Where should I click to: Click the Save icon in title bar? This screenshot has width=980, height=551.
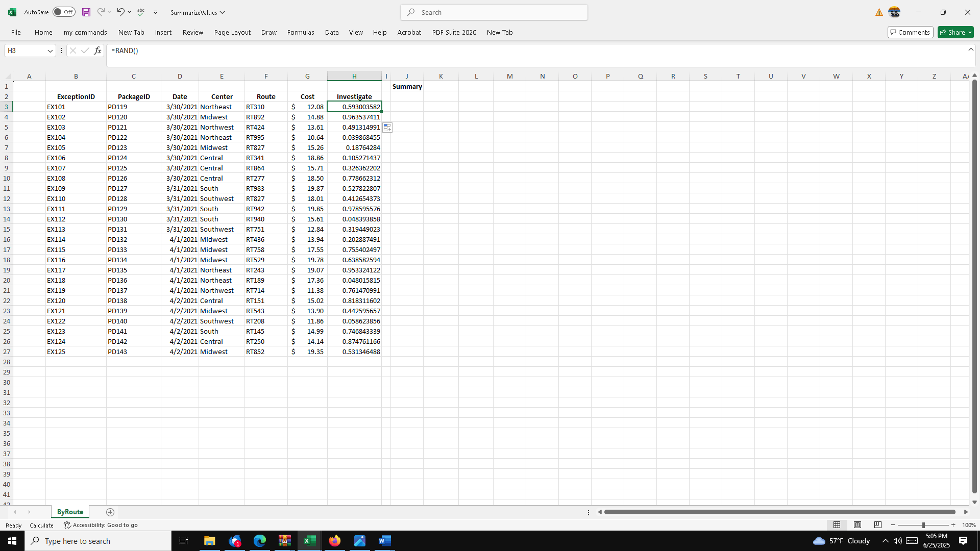(86, 12)
